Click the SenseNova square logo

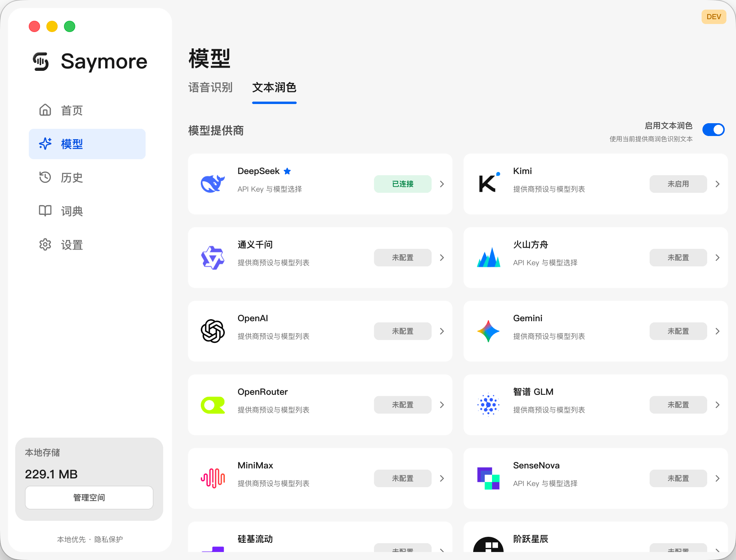coord(488,478)
